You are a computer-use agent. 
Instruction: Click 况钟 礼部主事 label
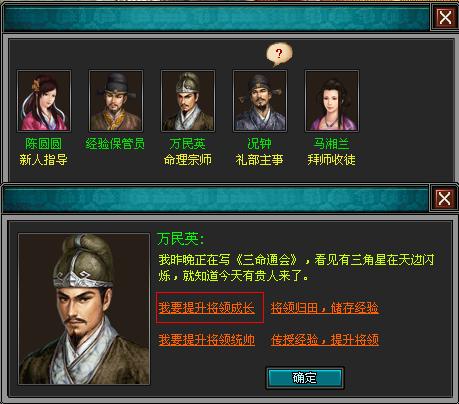point(259,152)
